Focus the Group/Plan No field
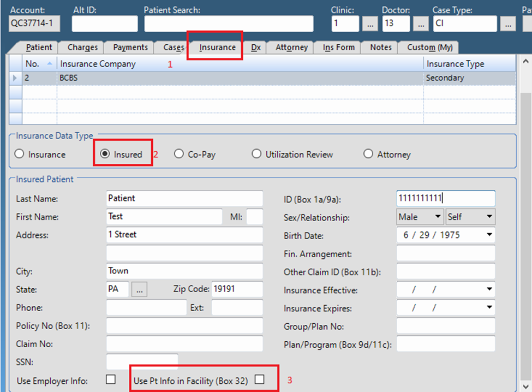This screenshot has height=392, width=532. click(446, 326)
